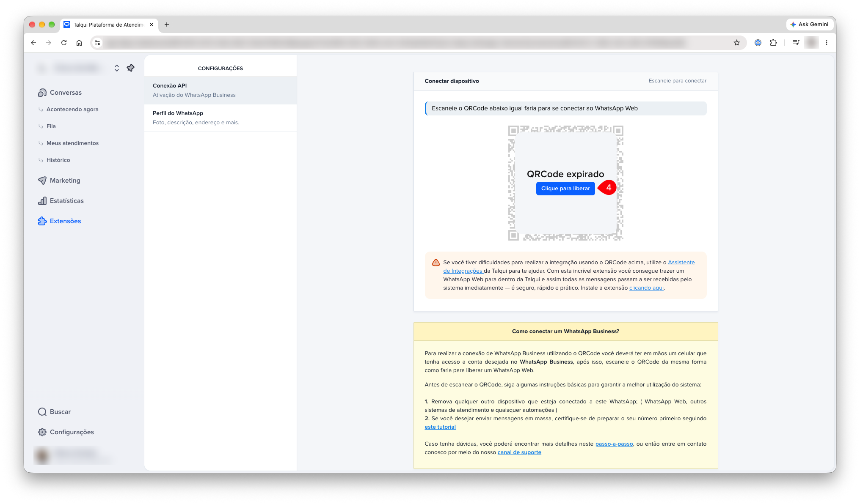Click the expired QR code image
Viewport: 860px width, 504px height.
pos(565,183)
